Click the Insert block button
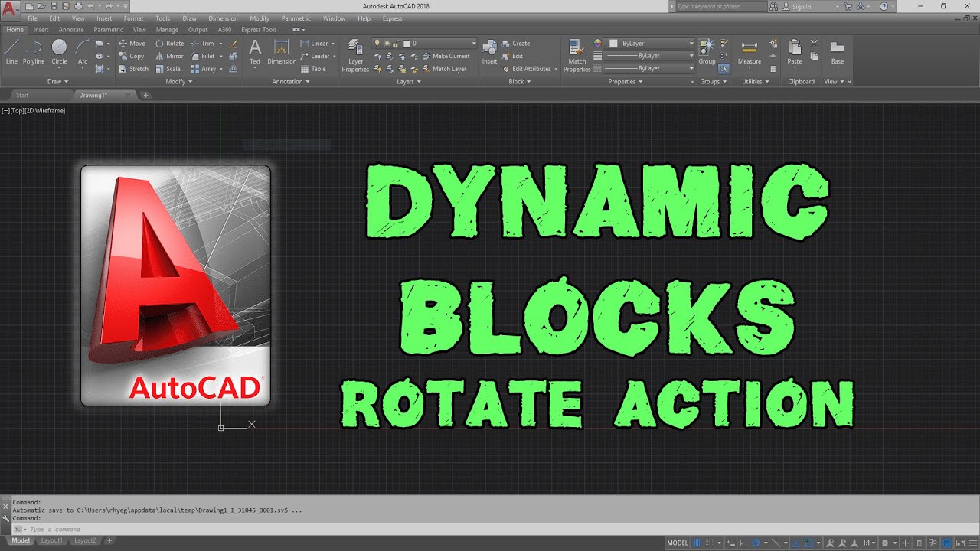This screenshot has width=980, height=551. click(x=489, y=52)
